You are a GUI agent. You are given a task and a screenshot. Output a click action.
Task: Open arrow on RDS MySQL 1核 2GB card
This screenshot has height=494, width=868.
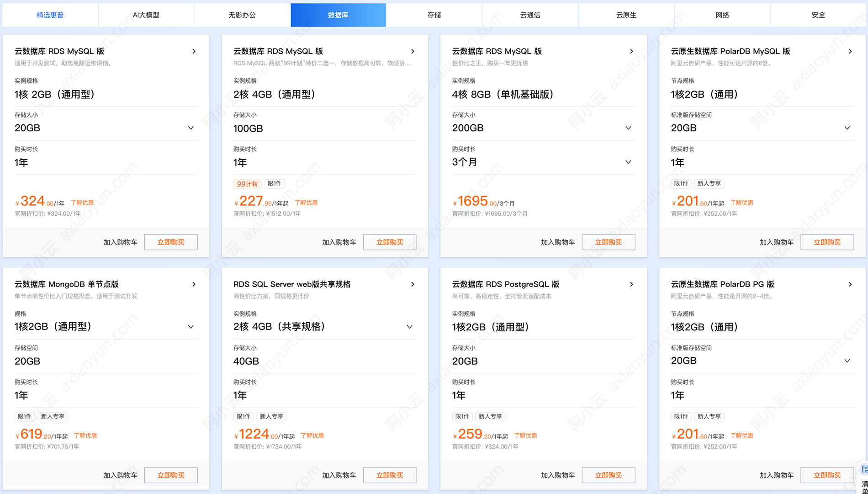click(x=194, y=51)
